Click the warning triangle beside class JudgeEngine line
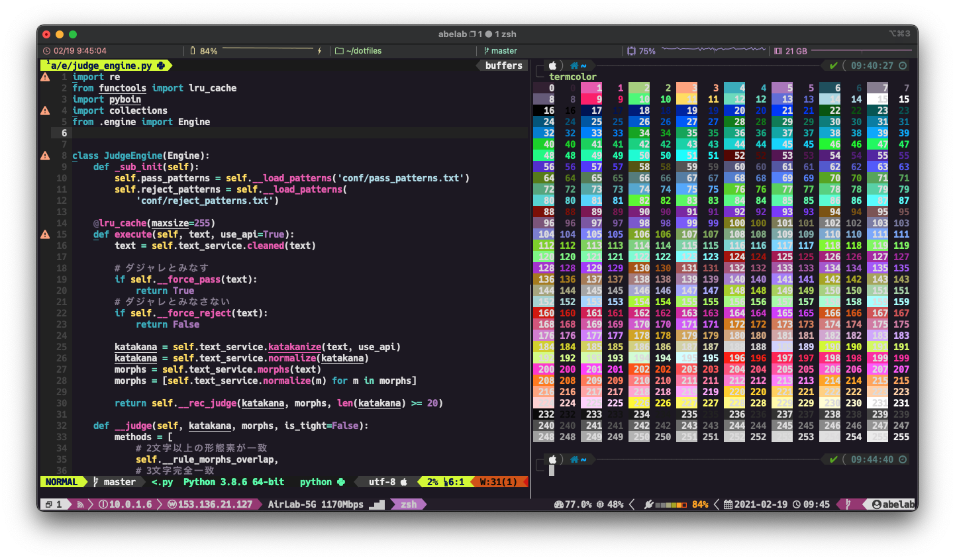Screen dimensions: 955x560 (x=45, y=156)
